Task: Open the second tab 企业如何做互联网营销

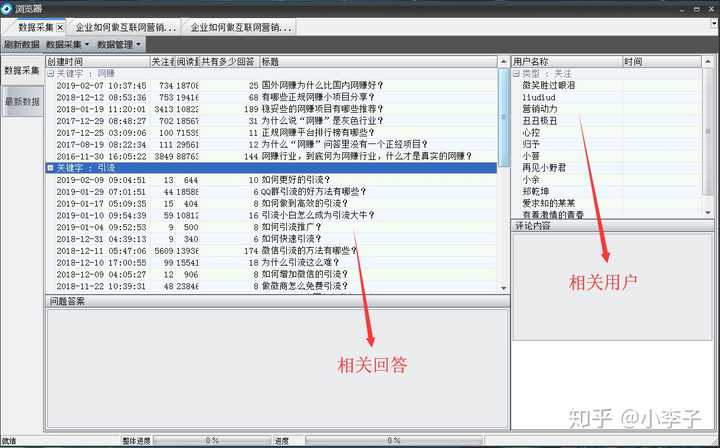Action: [x=126, y=28]
